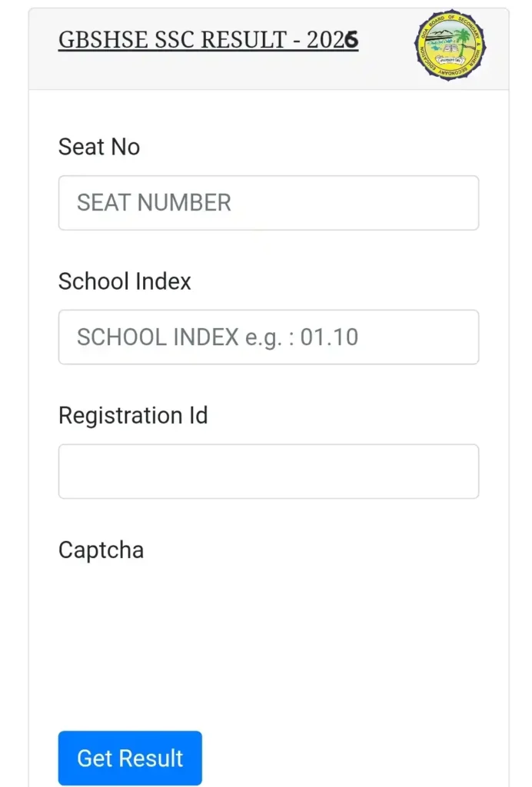Click the School Index text box
The height and width of the screenshot is (787, 532).
tap(268, 337)
